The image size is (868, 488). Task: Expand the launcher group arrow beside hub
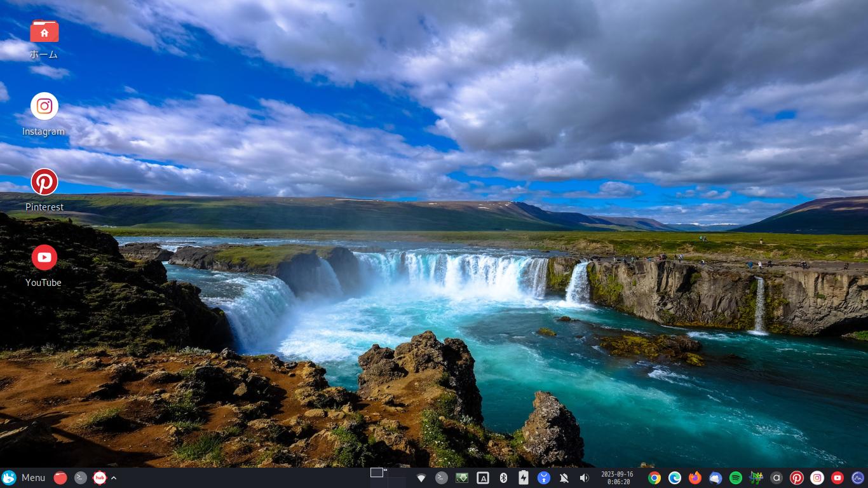pyautogui.click(x=114, y=478)
